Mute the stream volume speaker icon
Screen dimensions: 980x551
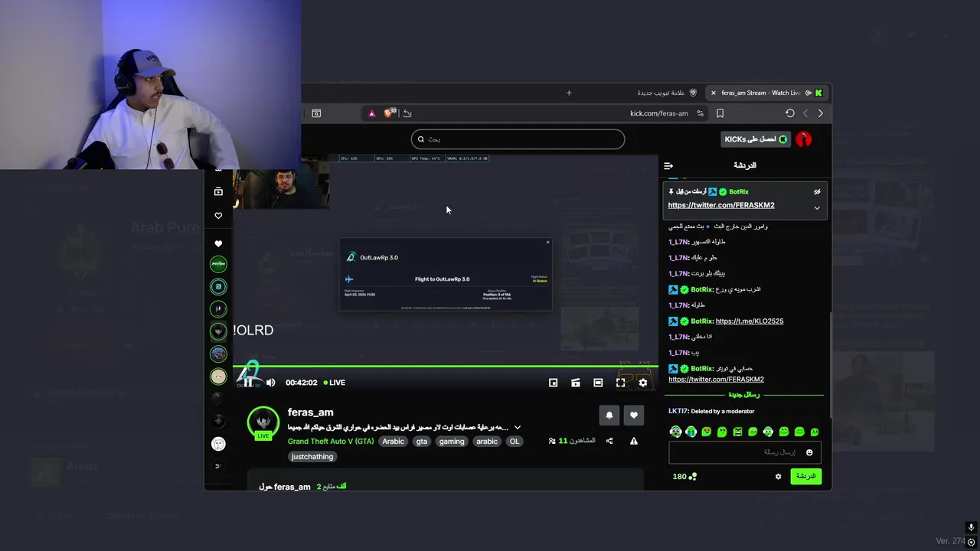tap(270, 383)
